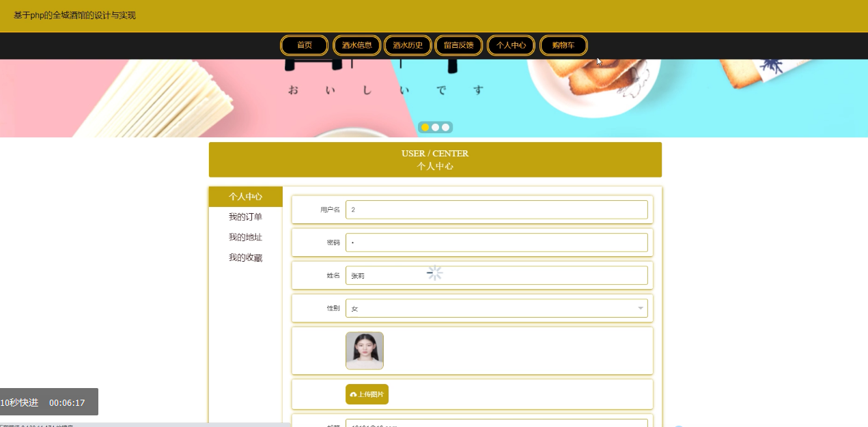Click the 密码 password input field
This screenshot has width=868, height=427.
(496, 242)
